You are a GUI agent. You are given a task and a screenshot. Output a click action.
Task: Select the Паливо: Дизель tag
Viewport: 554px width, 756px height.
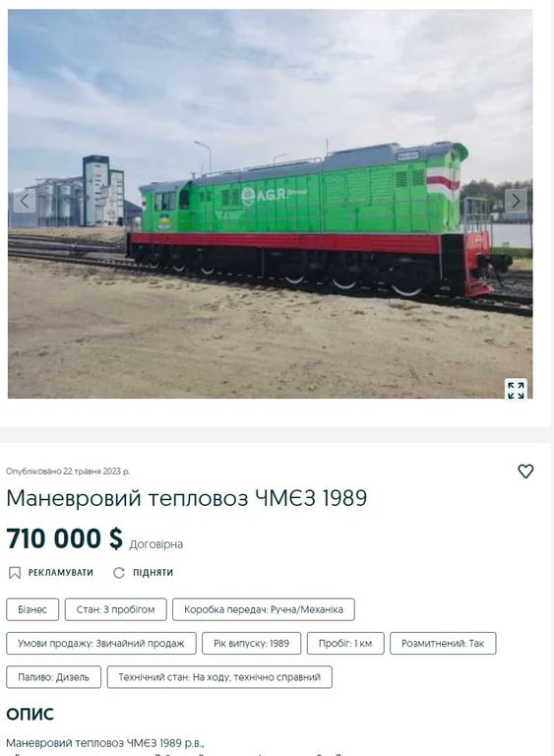point(53,677)
